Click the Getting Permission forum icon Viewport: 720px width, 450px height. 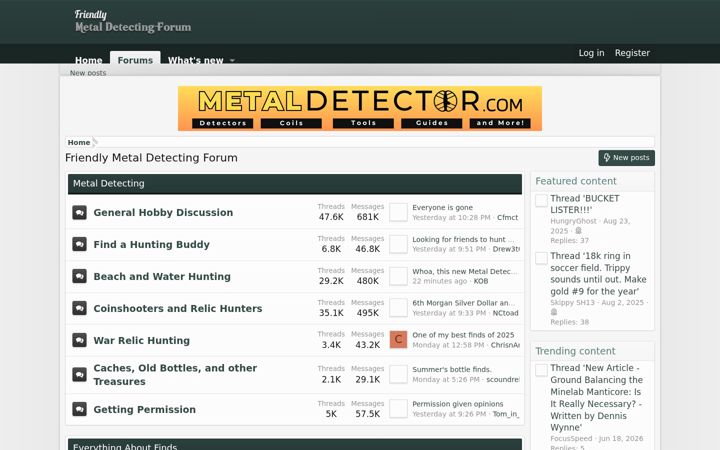tap(79, 409)
